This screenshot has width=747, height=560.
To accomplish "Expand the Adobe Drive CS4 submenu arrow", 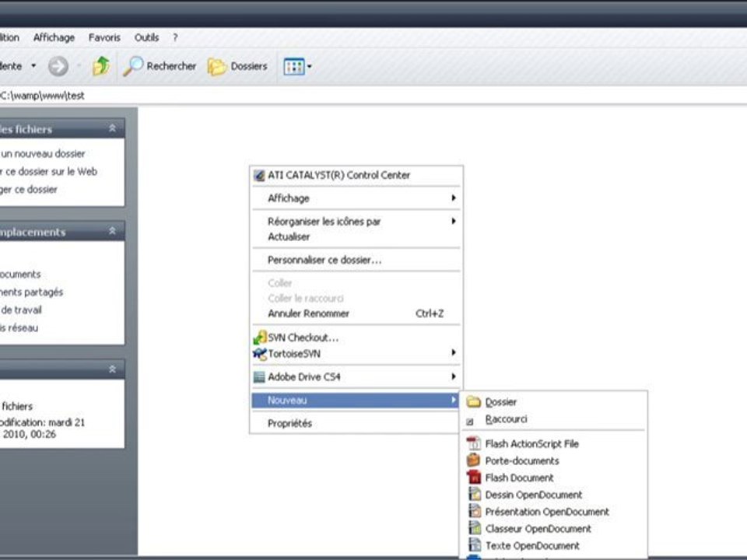I will point(454,376).
